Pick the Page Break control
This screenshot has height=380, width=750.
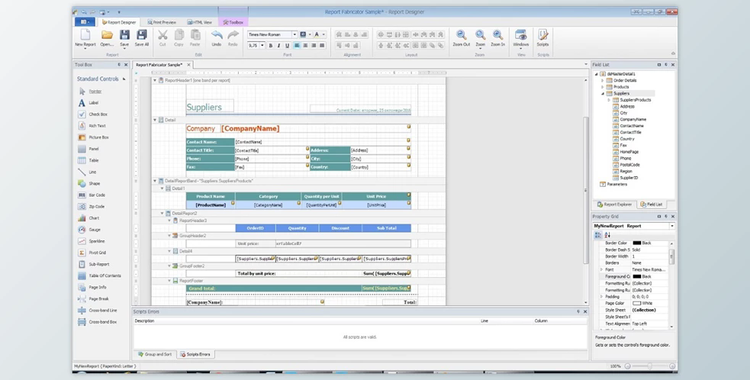tap(93, 299)
